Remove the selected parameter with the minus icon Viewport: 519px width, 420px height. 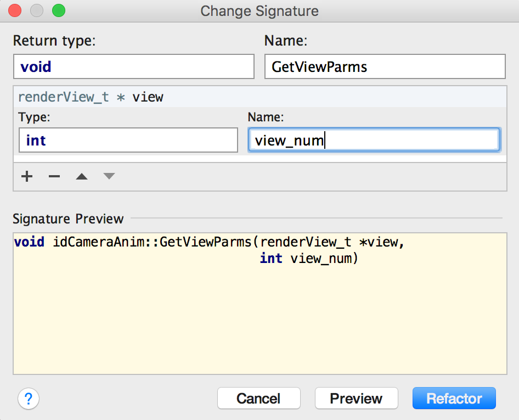click(x=54, y=176)
